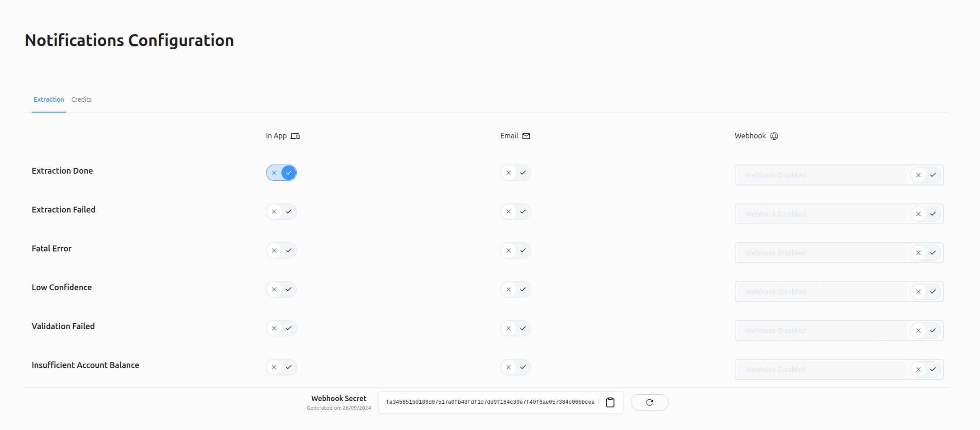Toggle Email for Extraction Failed
The width and height of the screenshot is (980, 430).
pos(516,212)
